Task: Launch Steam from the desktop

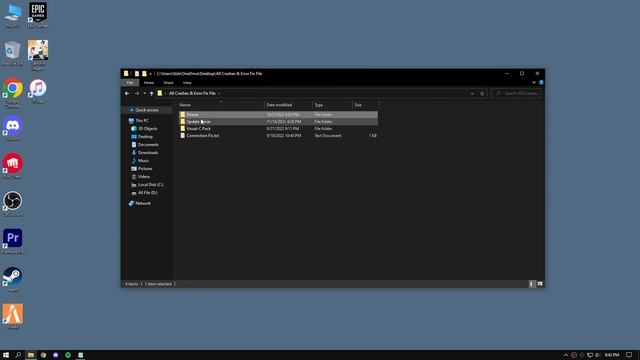Action: click(13, 279)
